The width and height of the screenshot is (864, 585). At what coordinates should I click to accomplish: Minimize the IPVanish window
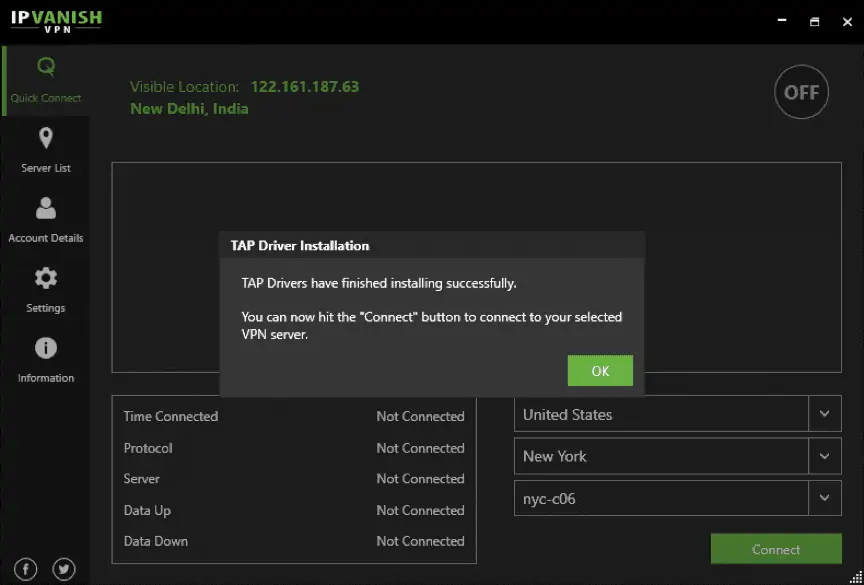pos(782,21)
